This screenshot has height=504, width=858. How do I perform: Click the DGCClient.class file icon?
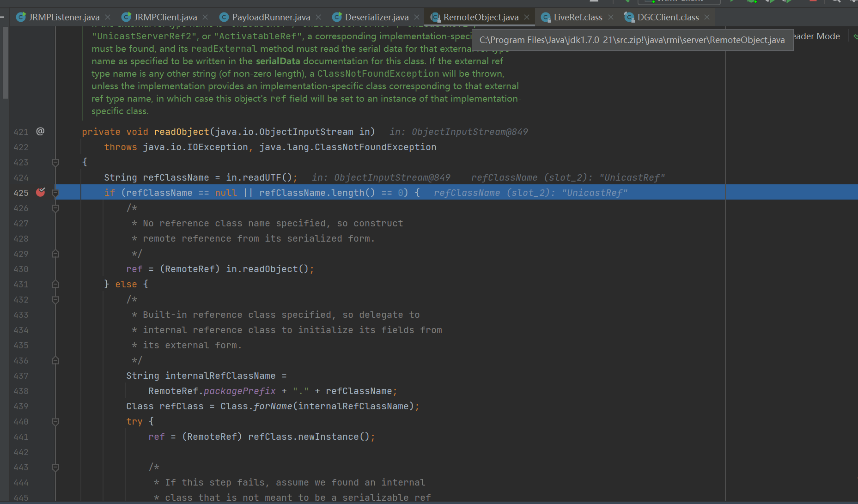[x=629, y=17]
